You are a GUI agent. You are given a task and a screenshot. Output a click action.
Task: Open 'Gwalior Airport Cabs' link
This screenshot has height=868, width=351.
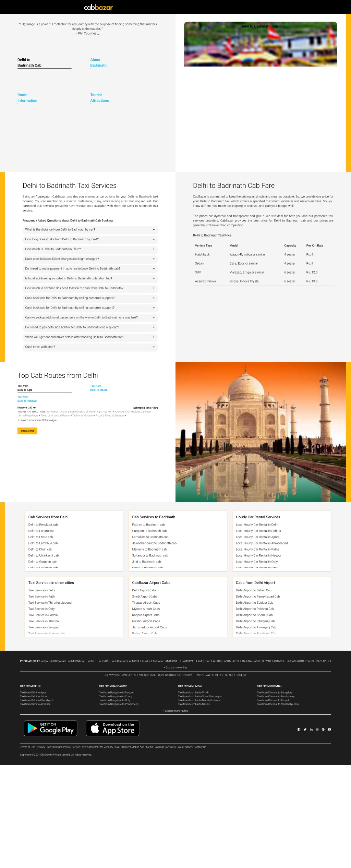146,621
